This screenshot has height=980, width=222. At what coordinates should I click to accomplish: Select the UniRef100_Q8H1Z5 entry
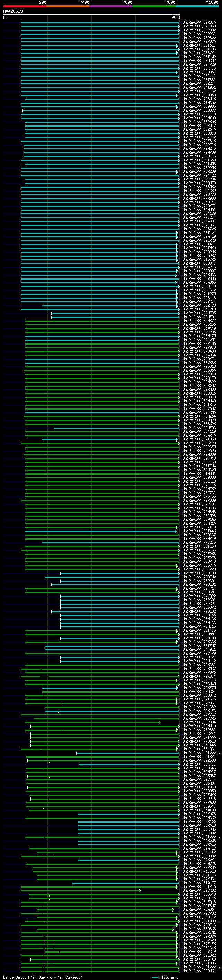199,336
